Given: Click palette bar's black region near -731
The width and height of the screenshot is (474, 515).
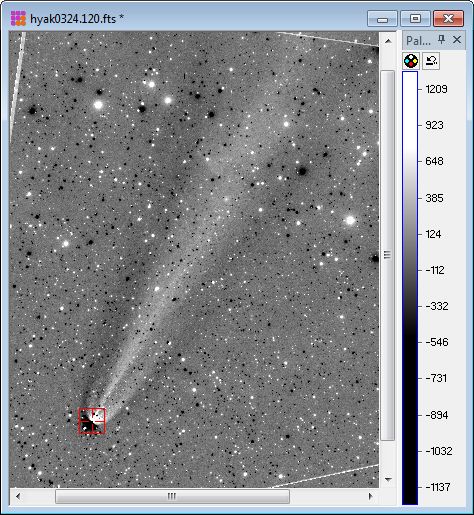Looking at the screenshot, I should pyautogui.click(x=410, y=378).
